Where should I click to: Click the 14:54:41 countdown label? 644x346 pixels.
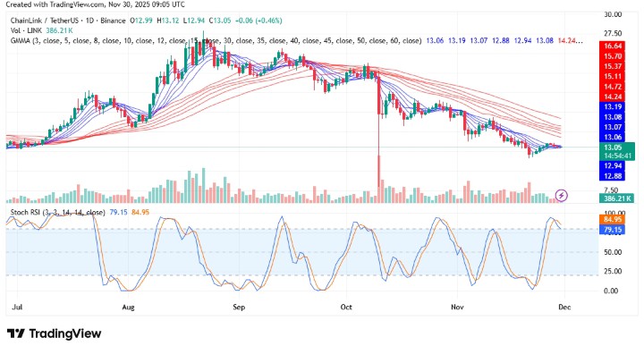tap(617, 156)
